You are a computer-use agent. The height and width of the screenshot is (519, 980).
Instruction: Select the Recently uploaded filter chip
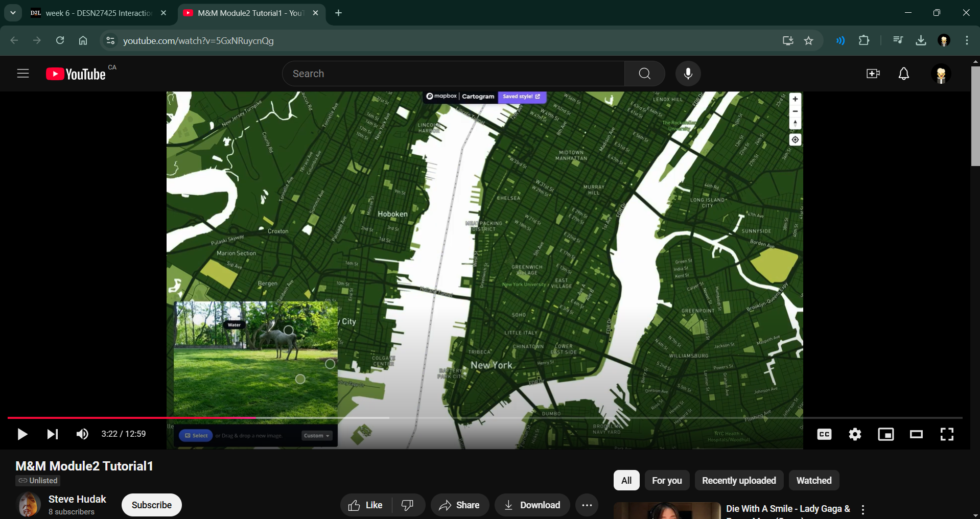(x=738, y=480)
